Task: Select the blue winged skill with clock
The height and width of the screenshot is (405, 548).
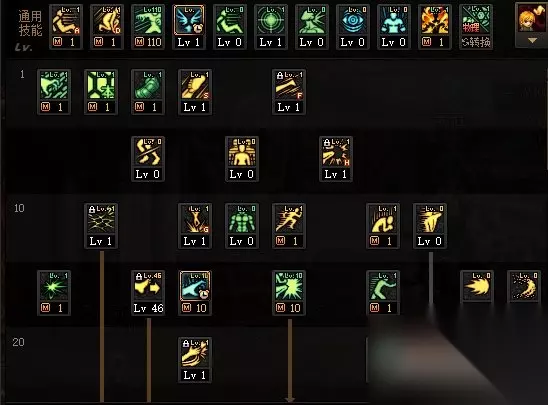Action: (x=189, y=27)
